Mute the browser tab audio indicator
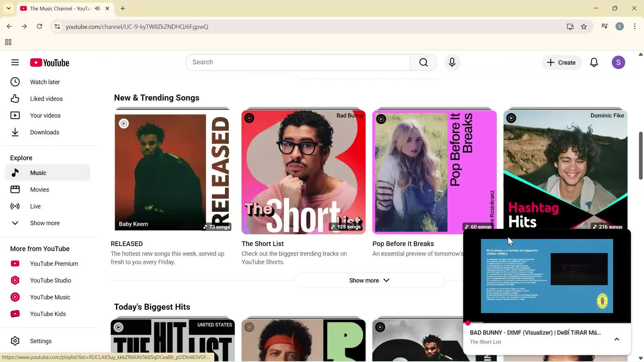The image size is (644, 362). click(x=97, y=8)
